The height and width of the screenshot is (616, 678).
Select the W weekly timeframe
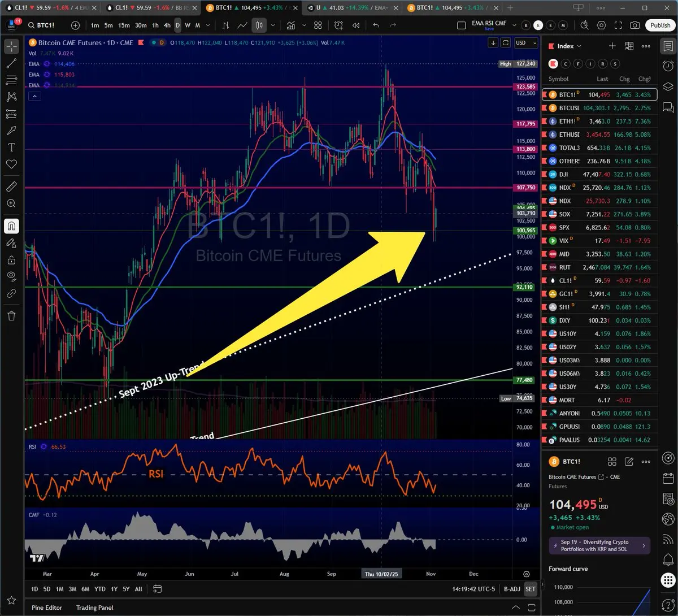tap(188, 25)
